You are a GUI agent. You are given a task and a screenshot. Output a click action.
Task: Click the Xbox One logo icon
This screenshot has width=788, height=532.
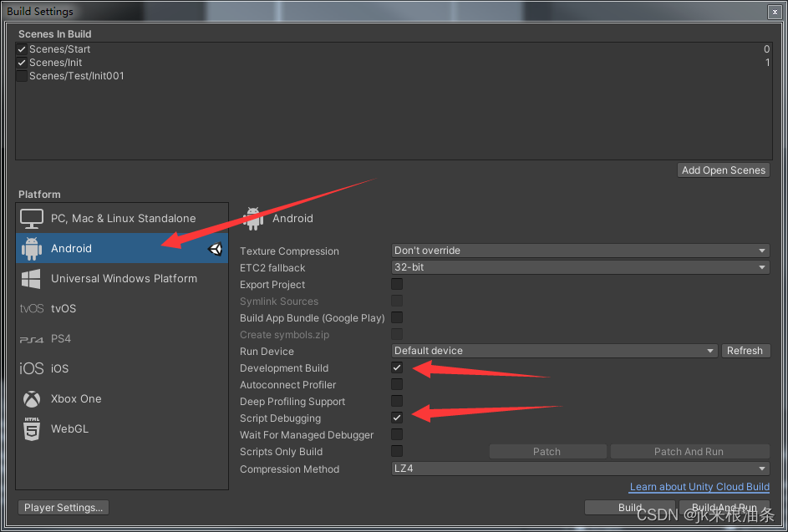click(31, 399)
